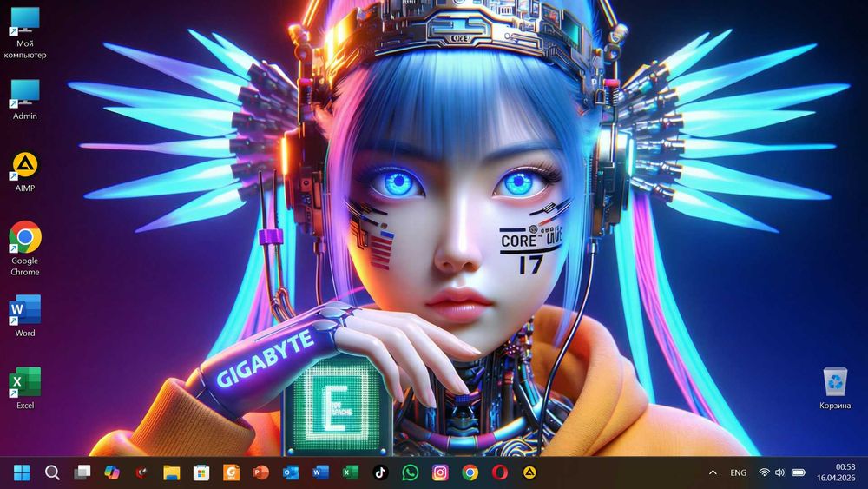
Task: Open the clock showing 00:58 16.04.2026
Action: (836, 472)
